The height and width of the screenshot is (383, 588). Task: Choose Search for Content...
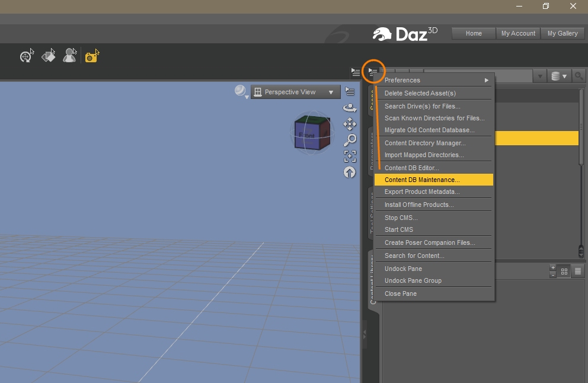pos(433,256)
